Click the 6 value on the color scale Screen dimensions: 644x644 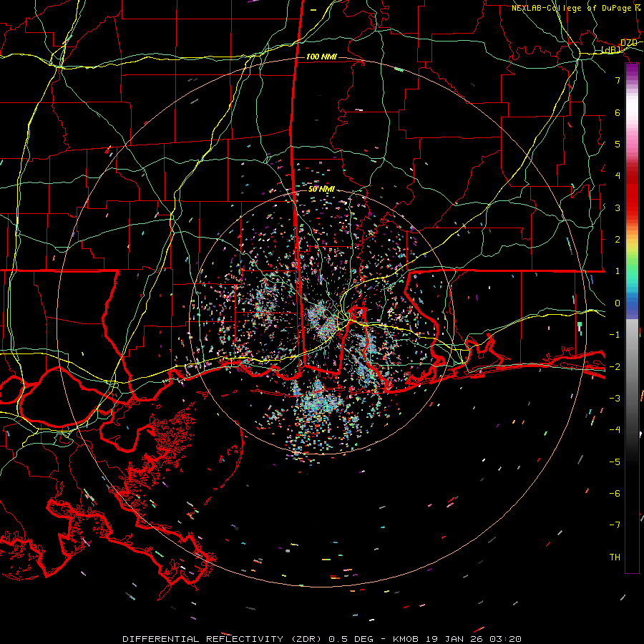618,112
